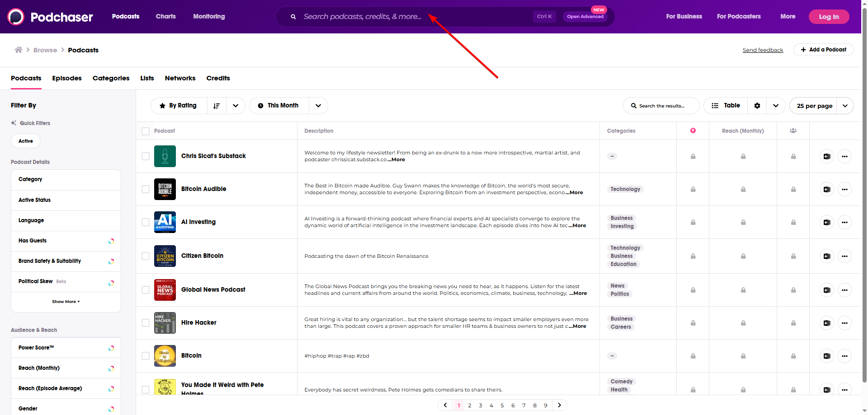Expand the By Rating sort dropdown

pyautogui.click(x=236, y=106)
